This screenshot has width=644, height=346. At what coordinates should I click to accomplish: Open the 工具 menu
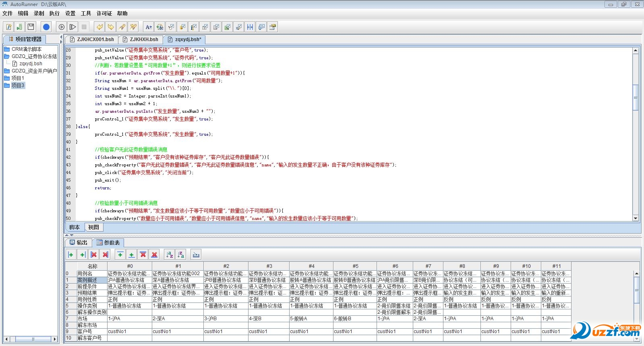[86, 13]
